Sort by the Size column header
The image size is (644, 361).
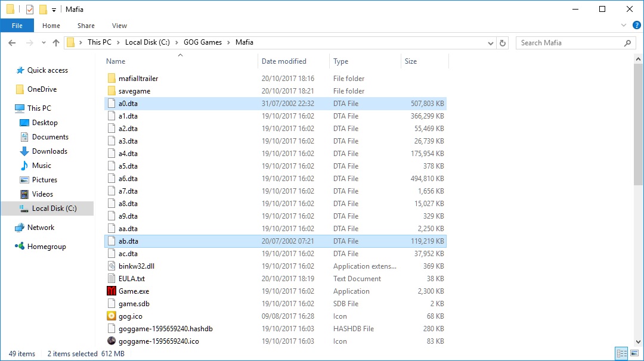pos(410,61)
